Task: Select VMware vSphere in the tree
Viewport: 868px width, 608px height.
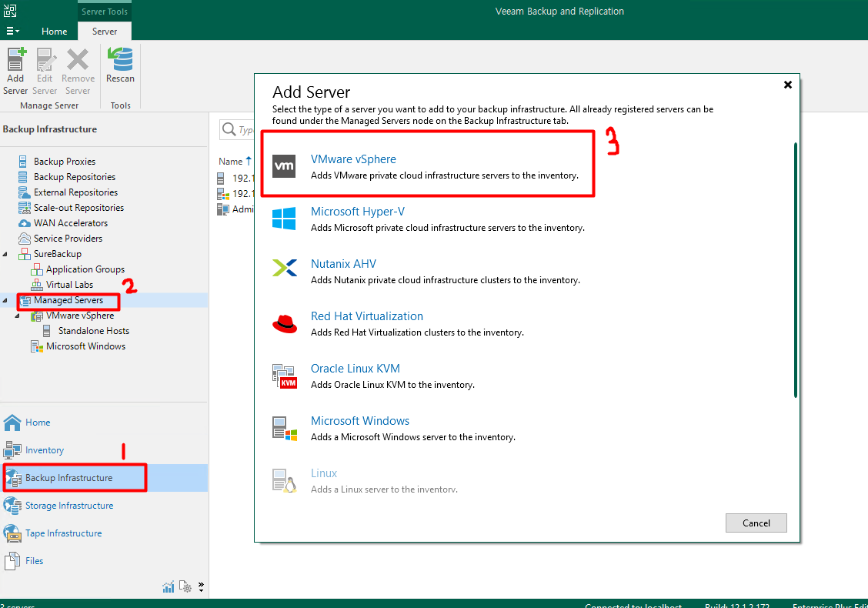Action: (80, 316)
